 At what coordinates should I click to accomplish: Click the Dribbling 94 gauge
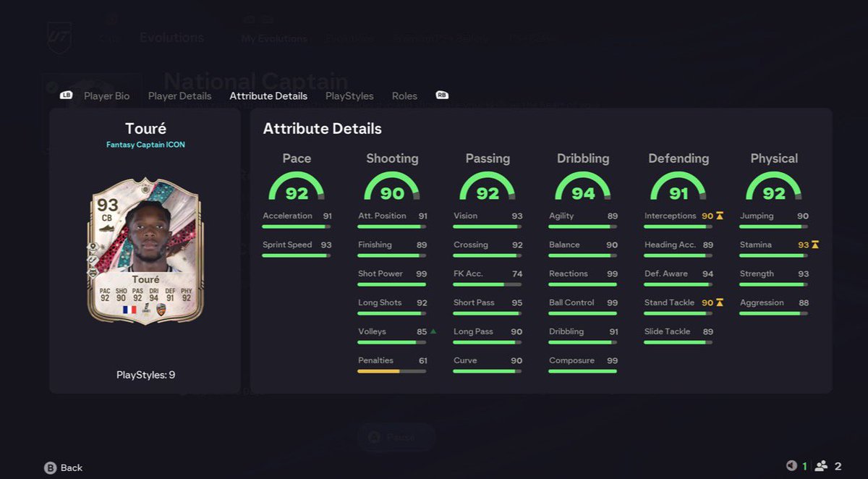[x=583, y=187]
